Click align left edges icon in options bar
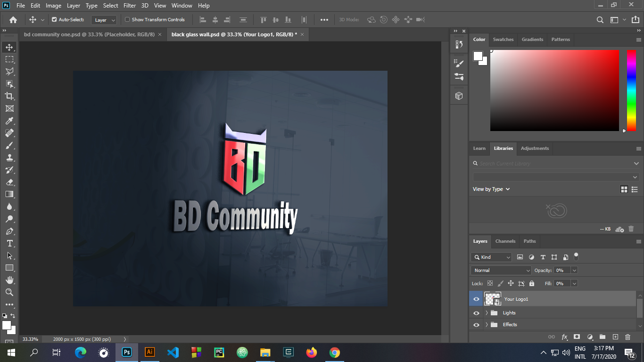The image size is (644, 362). 203,20
